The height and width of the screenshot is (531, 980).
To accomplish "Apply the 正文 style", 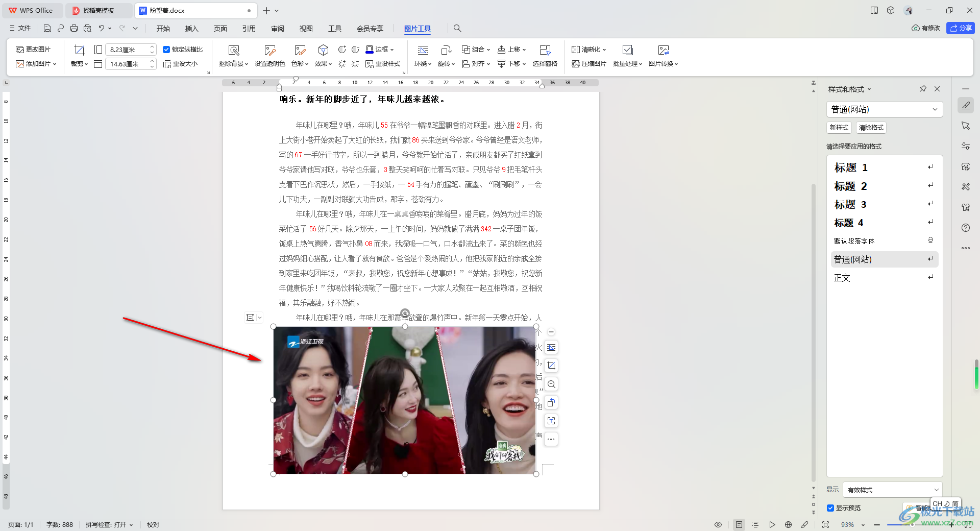I will click(885, 278).
